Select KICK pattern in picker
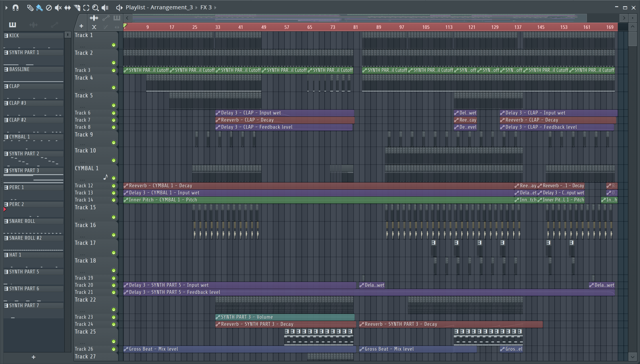 point(33,36)
